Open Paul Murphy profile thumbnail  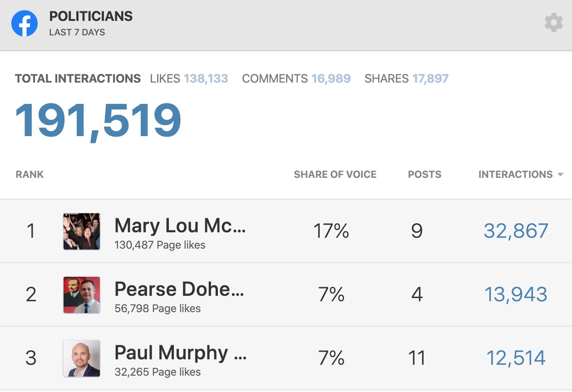82,358
